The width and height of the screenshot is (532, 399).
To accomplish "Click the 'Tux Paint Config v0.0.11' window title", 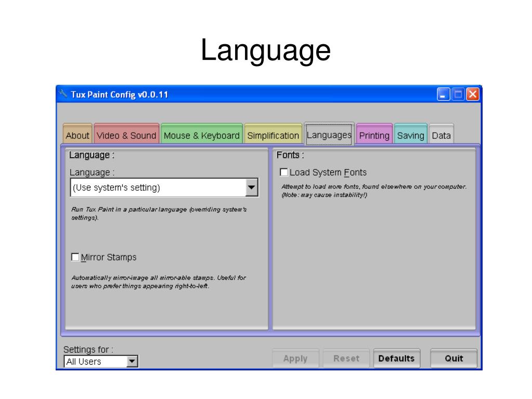I will coord(120,94).
